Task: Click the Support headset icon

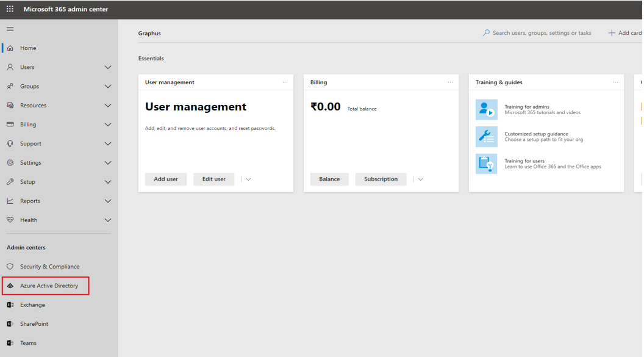Action: pos(10,143)
